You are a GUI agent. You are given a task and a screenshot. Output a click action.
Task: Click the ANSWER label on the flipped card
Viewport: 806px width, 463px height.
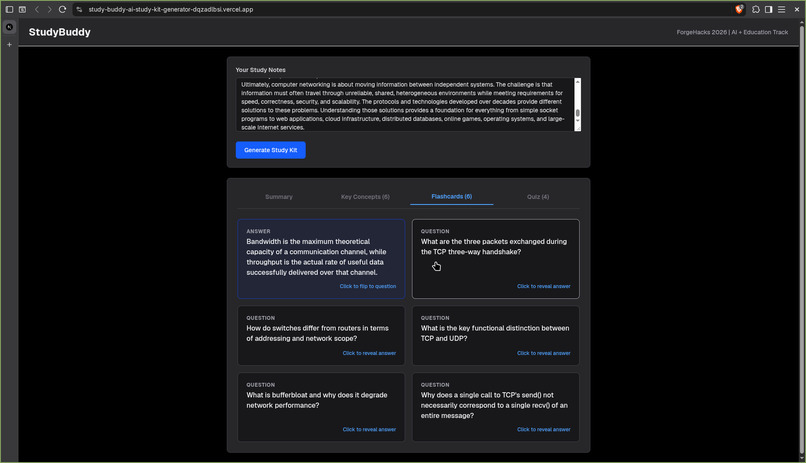pyautogui.click(x=258, y=231)
